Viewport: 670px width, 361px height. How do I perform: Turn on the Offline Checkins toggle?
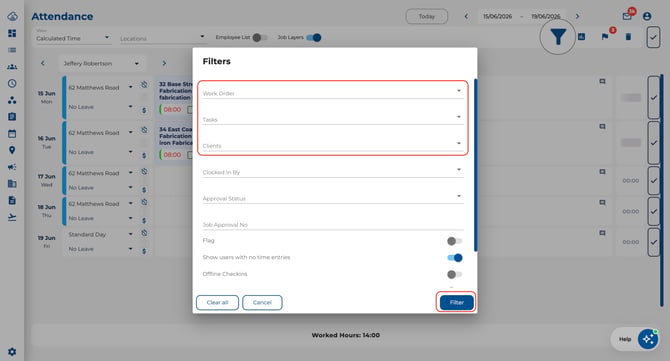(x=454, y=274)
